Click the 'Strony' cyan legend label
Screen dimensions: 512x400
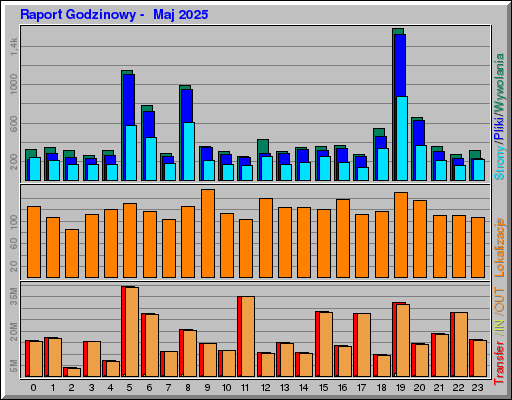tap(499, 162)
